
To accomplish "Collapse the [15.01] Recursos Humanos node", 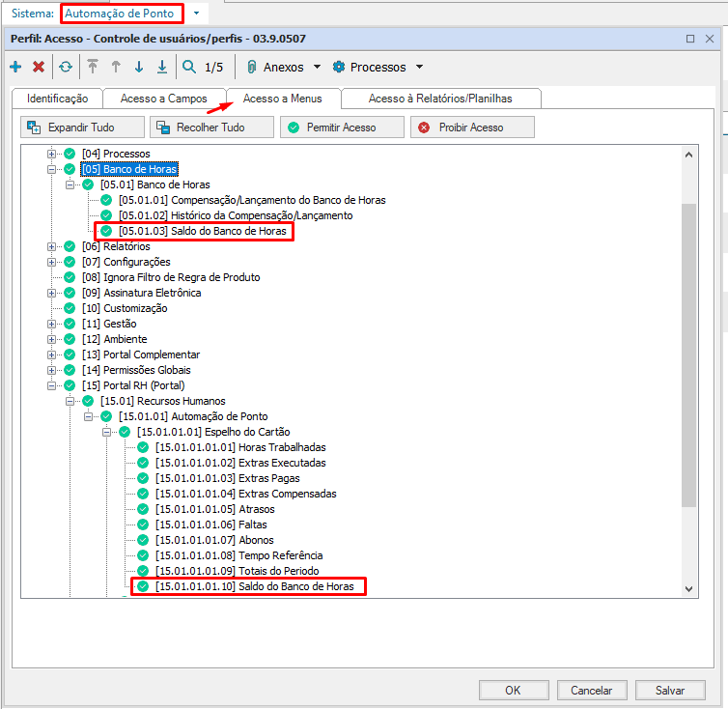I will click(x=70, y=401).
